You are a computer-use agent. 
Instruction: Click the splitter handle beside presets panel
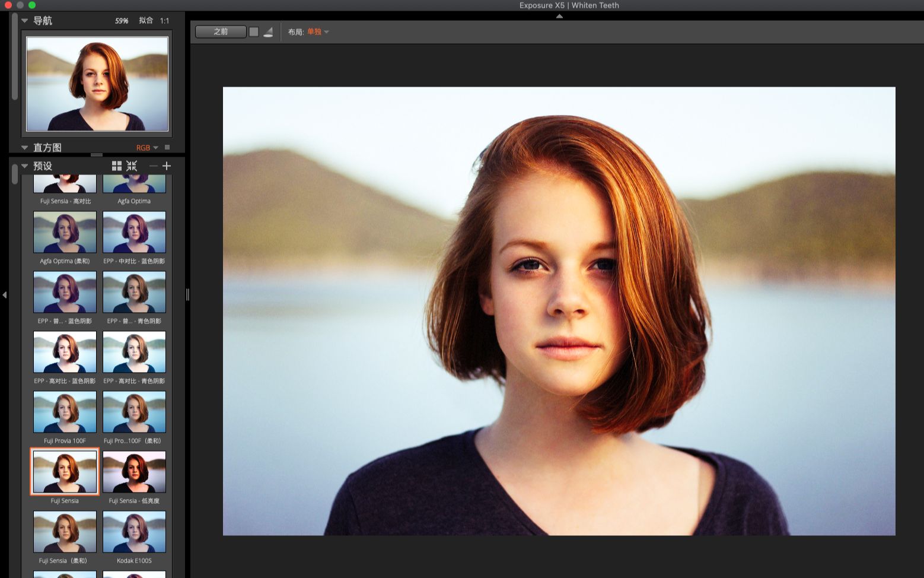(x=187, y=294)
